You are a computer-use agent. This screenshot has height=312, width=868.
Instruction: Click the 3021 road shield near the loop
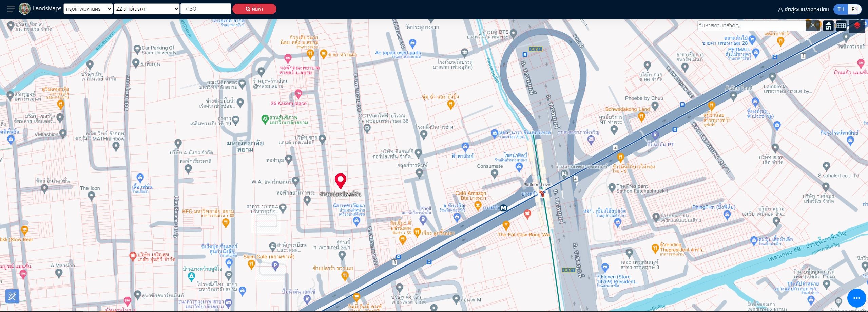535,49
